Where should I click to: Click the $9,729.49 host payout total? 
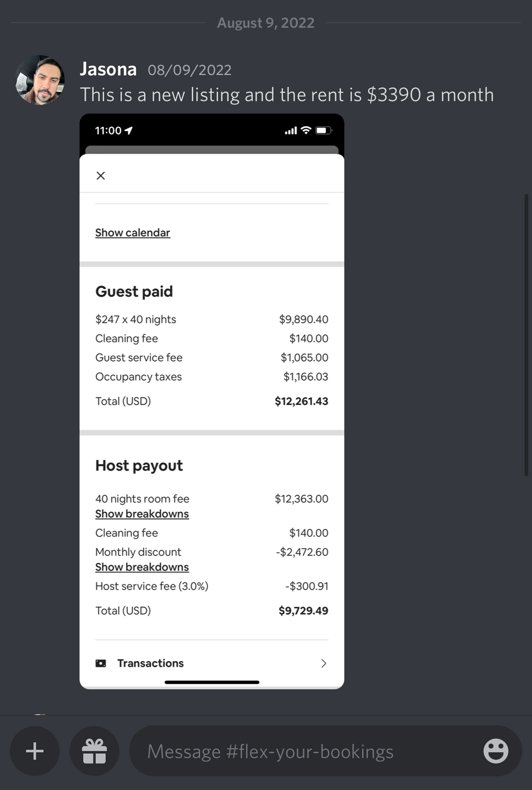pyautogui.click(x=303, y=611)
